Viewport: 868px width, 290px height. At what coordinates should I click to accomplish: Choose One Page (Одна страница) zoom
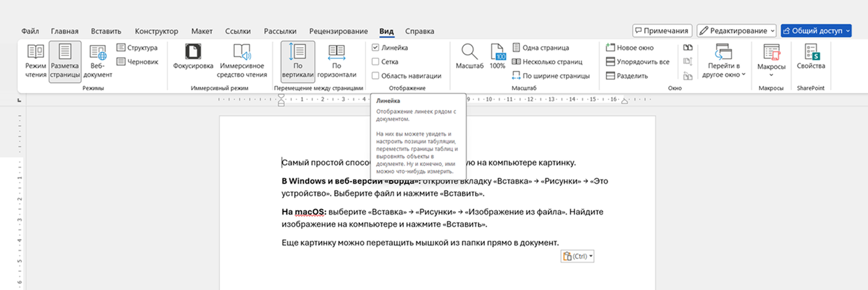pyautogui.click(x=540, y=47)
